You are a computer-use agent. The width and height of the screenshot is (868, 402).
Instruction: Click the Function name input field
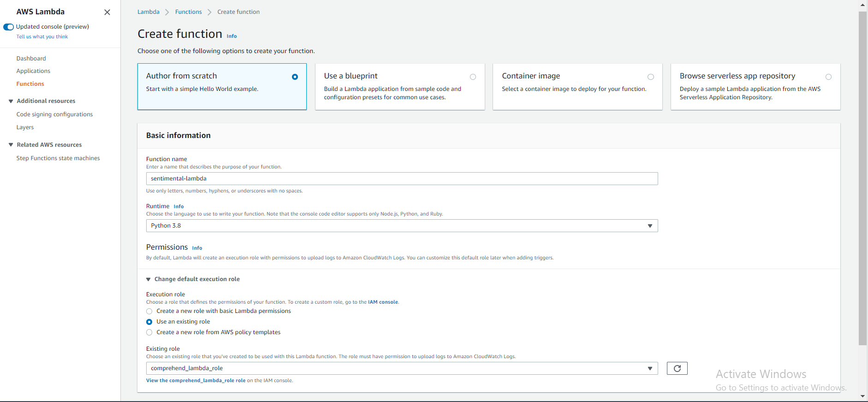click(402, 179)
